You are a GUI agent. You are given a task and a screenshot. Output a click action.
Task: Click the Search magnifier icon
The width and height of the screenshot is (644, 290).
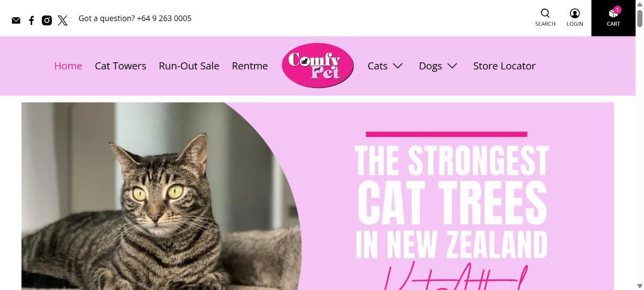pos(545,13)
